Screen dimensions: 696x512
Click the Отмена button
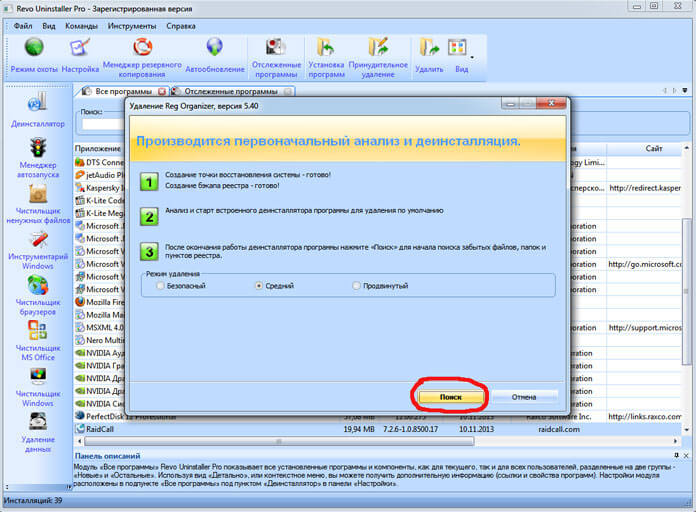(524, 397)
